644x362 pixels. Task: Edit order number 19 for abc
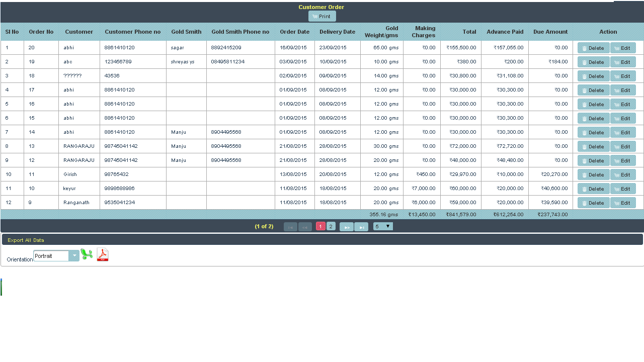point(623,62)
